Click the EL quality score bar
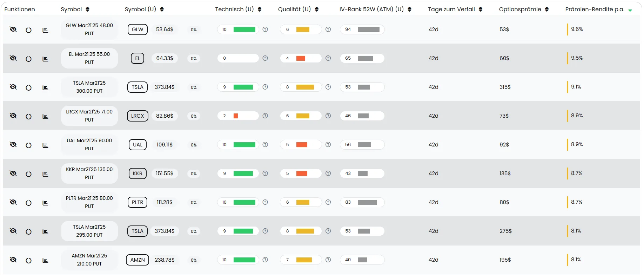Image resolution: width=644 pixels, height=275 pixels. pos(301,58)
